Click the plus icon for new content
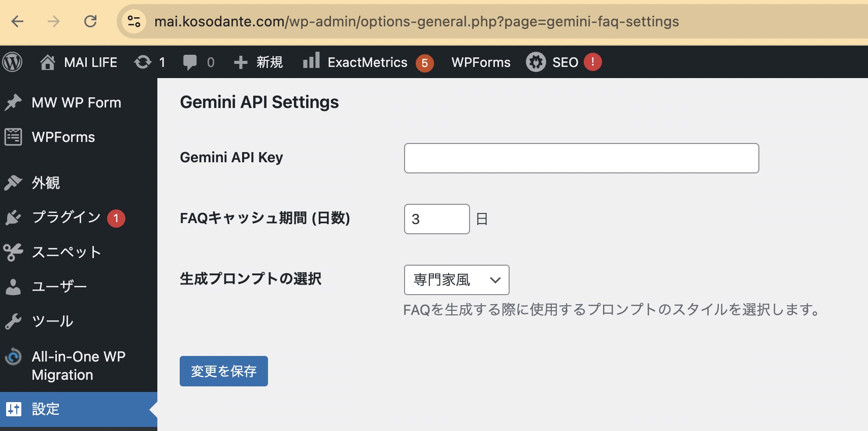868x431 pixels. (x=241, y=62)
